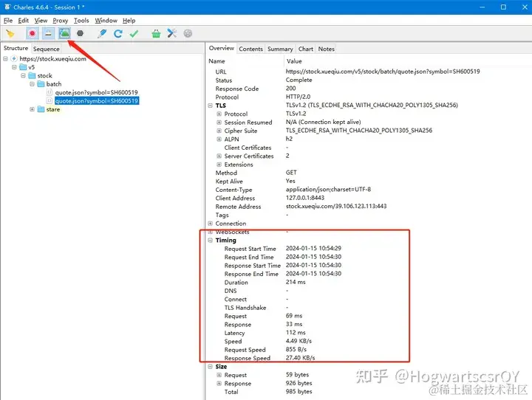532x400 pixels.
Task: Select the Duration value 214 ms
Action: click(x=296, y=282)
